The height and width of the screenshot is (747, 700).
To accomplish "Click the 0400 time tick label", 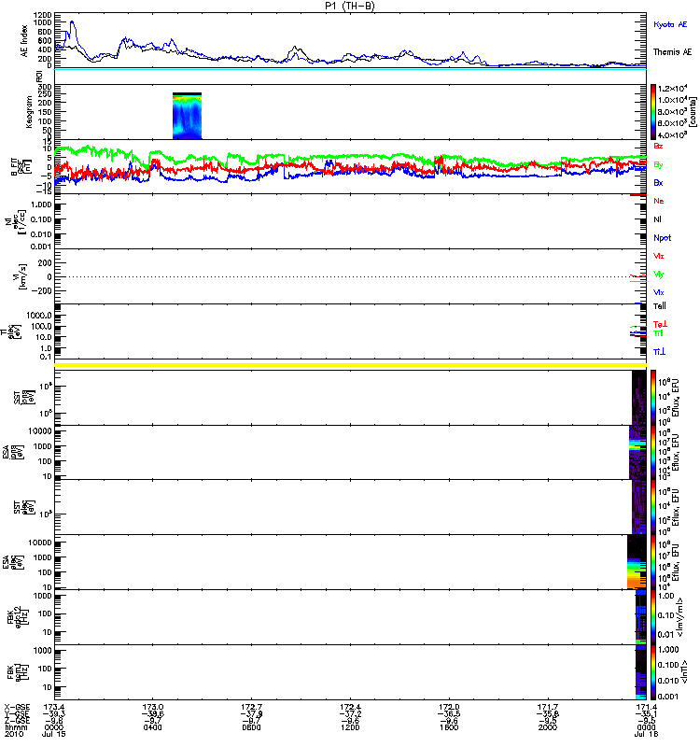I will 152,727.
